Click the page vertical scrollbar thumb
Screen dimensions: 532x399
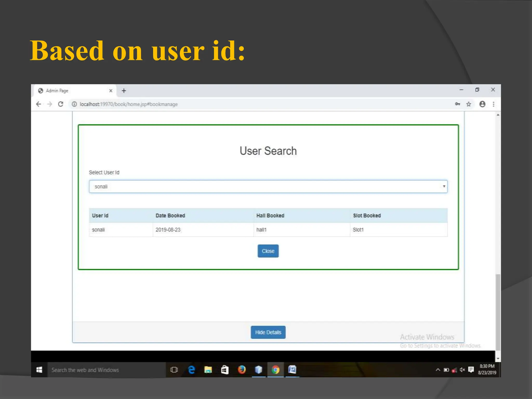tap(498, 312)
